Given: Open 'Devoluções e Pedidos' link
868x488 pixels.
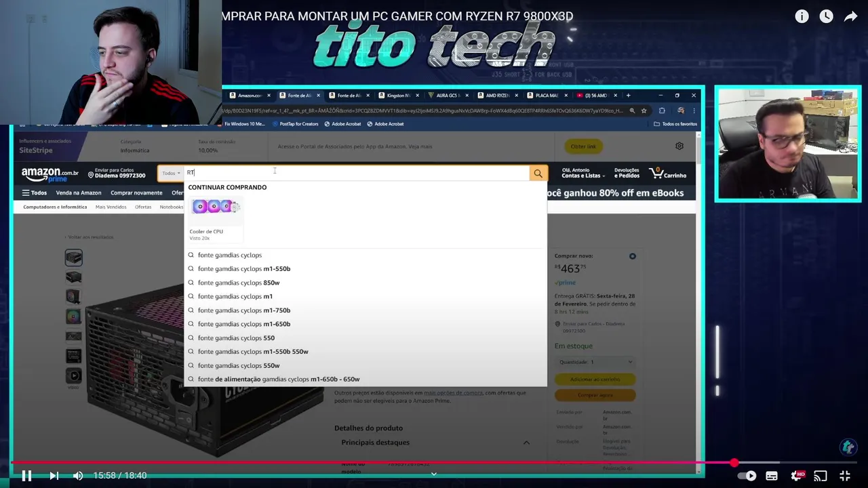Looking at the screenshot, I should click(x=627, y=174).
